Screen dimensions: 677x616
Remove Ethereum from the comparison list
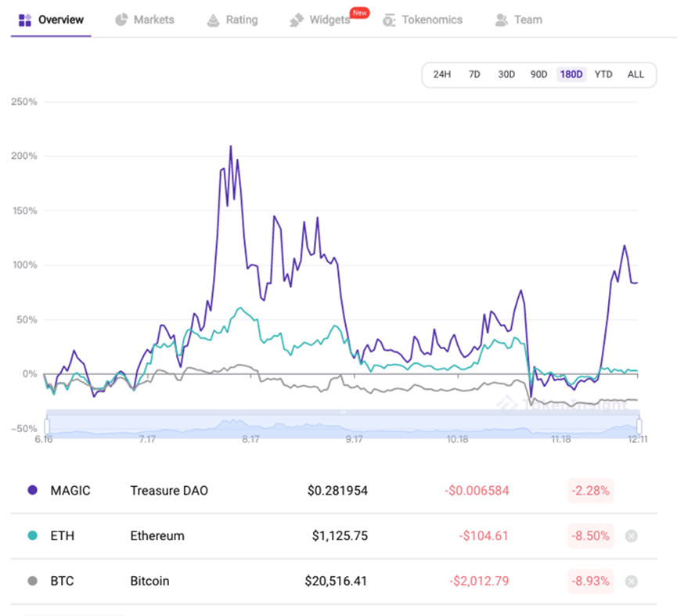tap(632, 536)
